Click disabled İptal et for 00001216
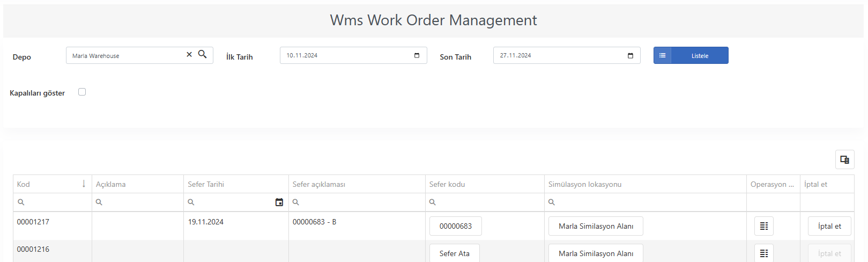Viewport: 868px width, 262px height. pyautogui.click(x=829, y=253)
